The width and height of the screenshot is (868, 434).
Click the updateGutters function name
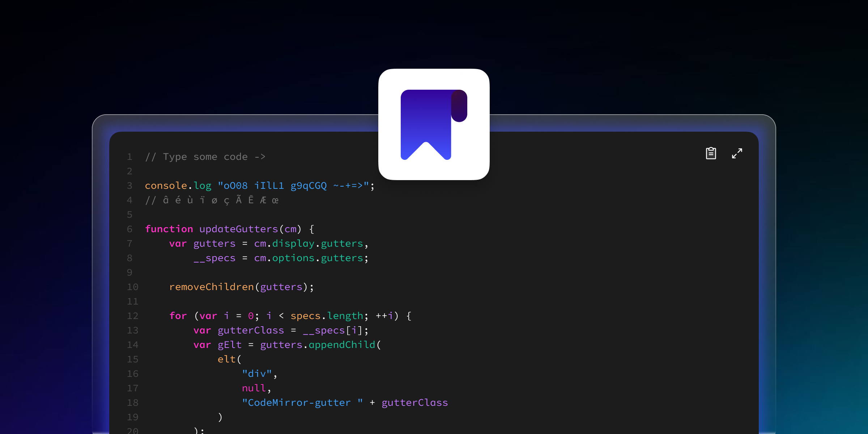238,229
